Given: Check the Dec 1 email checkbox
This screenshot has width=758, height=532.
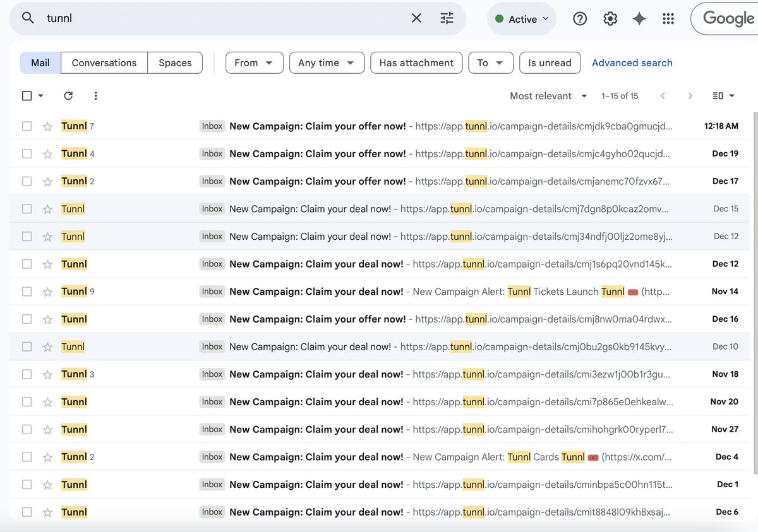Looking at the screenshot, I should tap(27, 485).
